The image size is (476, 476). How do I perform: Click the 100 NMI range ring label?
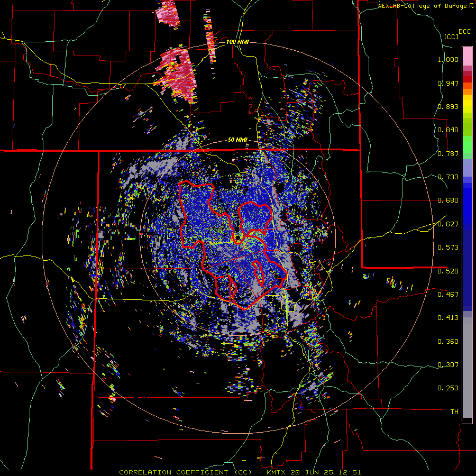coord(237,42)
